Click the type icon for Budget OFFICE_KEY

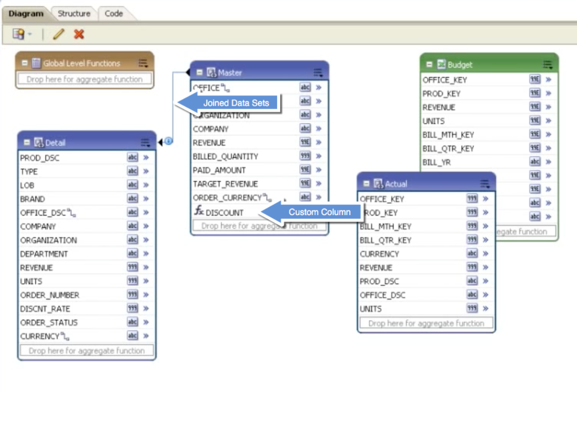[535, 79]
